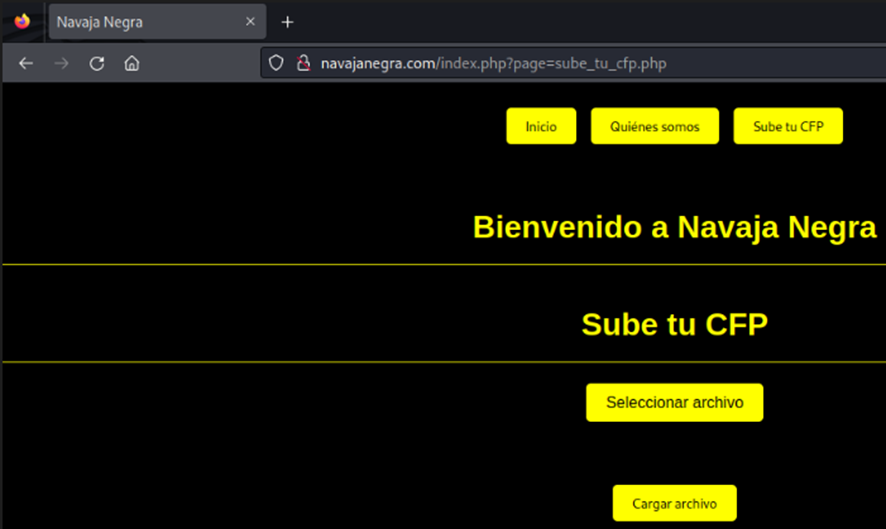
Task: Click the Bienvenido a Navaja Negra heading
Action: pos(674,227)
